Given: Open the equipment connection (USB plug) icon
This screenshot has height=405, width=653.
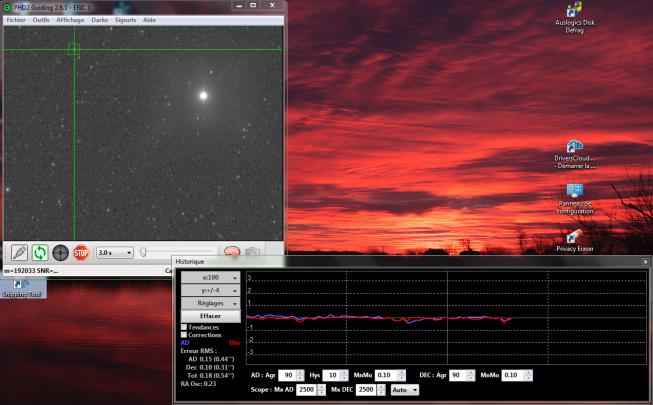Looking at the screenshot, I should (x=19, y=252).
